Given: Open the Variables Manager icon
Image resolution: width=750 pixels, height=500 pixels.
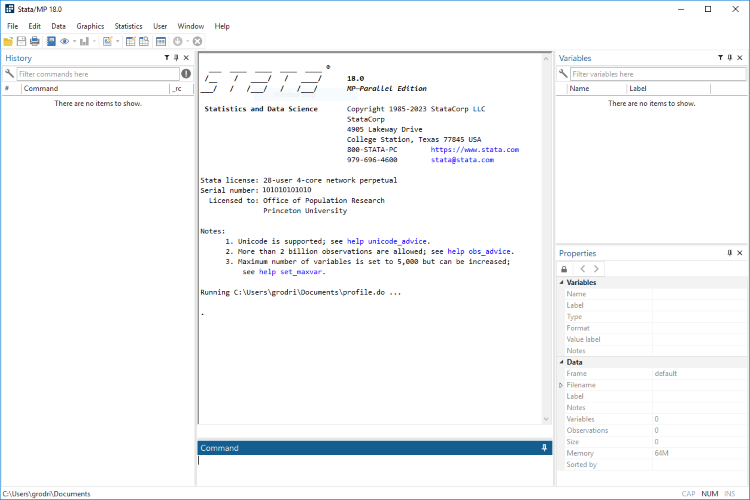Looking at the screenshot, I should 161,42.
